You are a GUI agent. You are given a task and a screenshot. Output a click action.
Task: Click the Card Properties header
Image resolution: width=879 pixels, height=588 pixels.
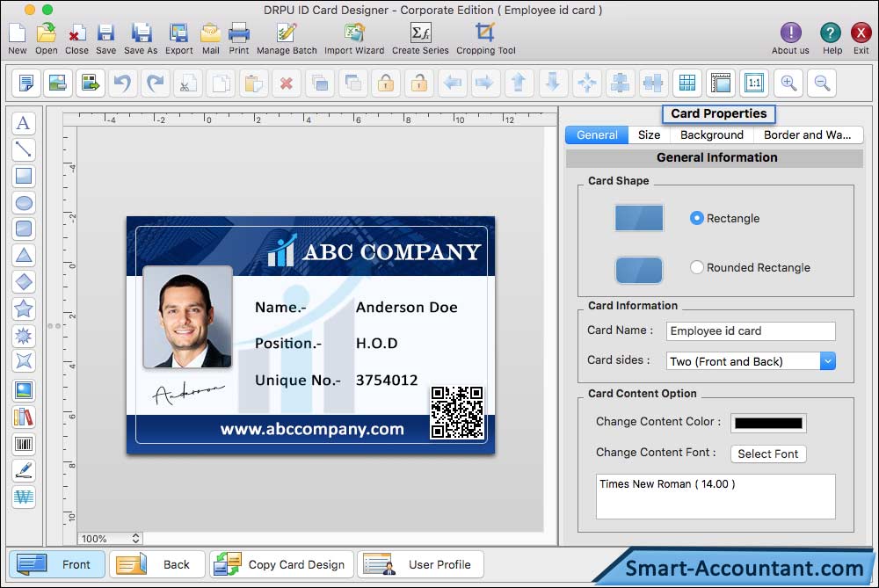click(x=719, y=113)
